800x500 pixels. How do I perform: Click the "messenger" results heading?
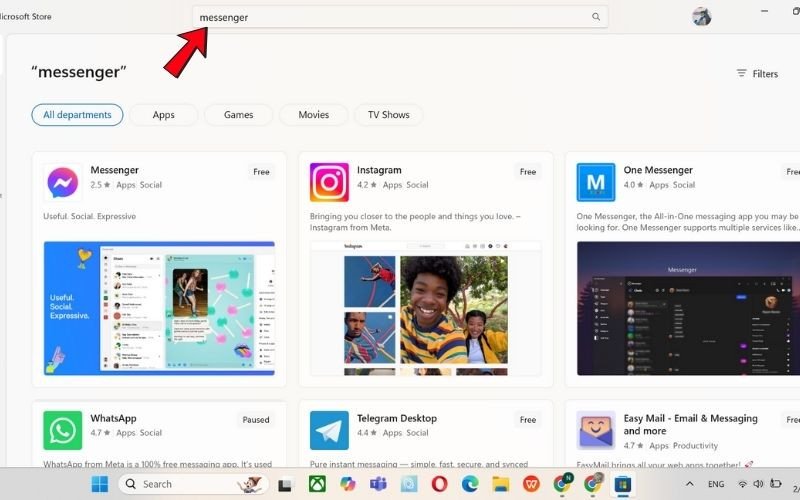(x=79, y=72)
